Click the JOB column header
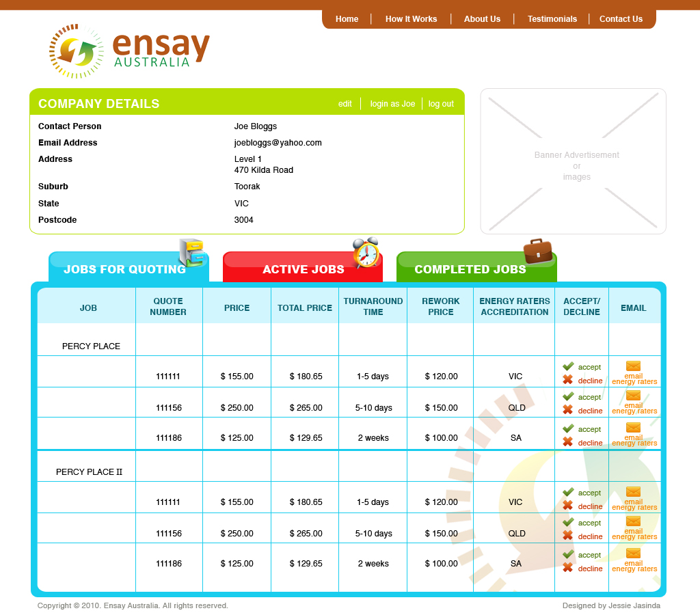Viewport: 700px width, 615px height. tap(88, 308)
